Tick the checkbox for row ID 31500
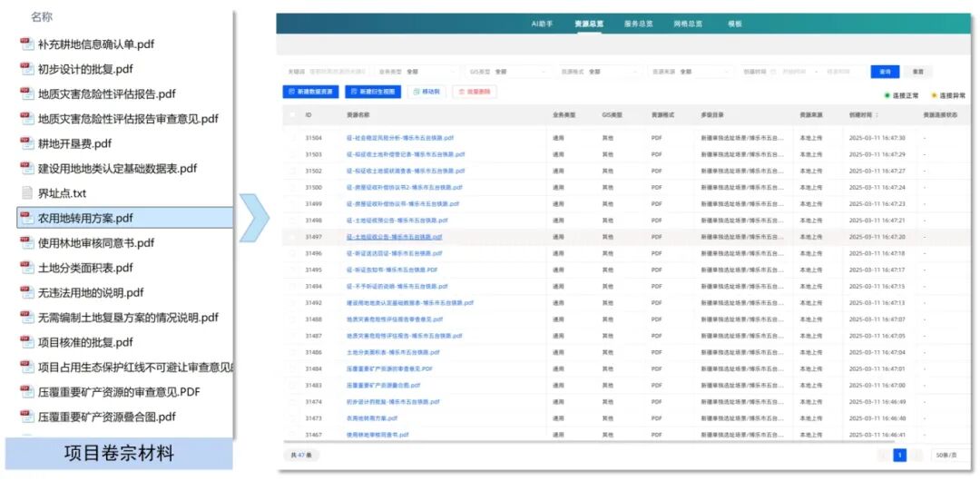 [292, 187]
